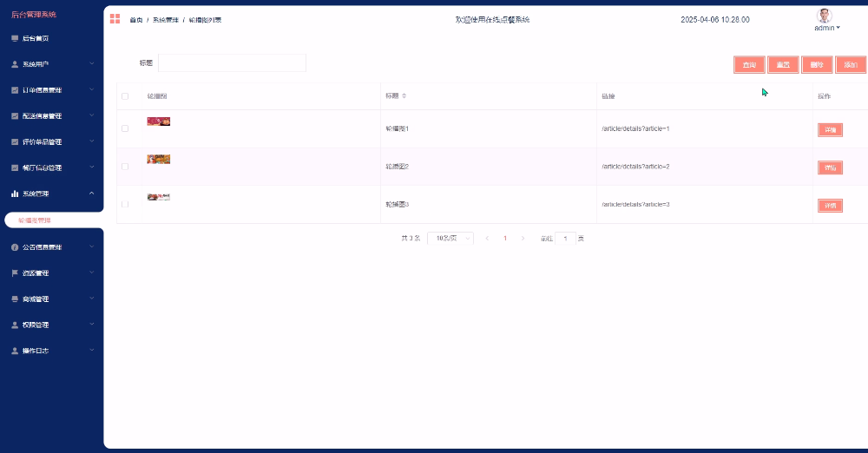Image resolution: width=868 pixels, height=453 pixels.
Task: Click the 权限管理 person icon
Action: click(15, 325)
